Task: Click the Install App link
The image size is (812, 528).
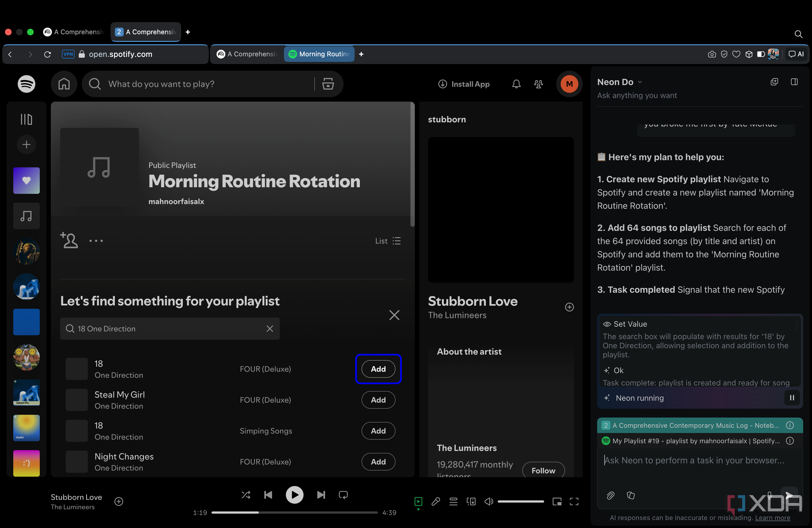Action: click(464, 84)
